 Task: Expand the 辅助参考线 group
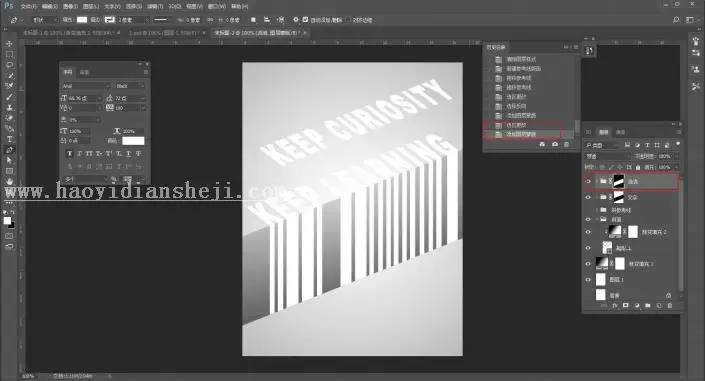597,210
